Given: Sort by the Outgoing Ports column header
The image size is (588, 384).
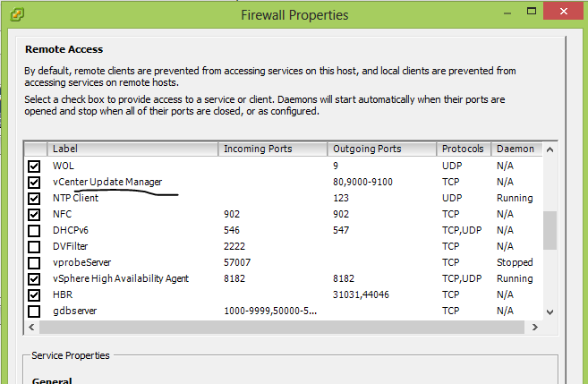Looking at the screenshot, I should coord(381,149).
